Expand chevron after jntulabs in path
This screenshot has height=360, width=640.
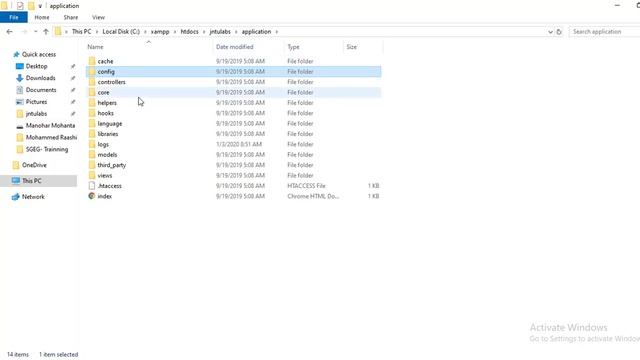point(236,31)
